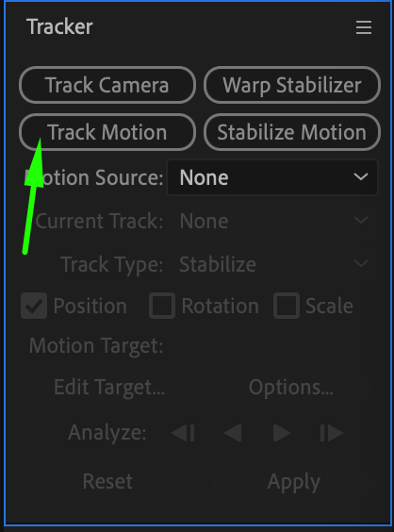Click the Track Motion button

click(x=107, y=132)
